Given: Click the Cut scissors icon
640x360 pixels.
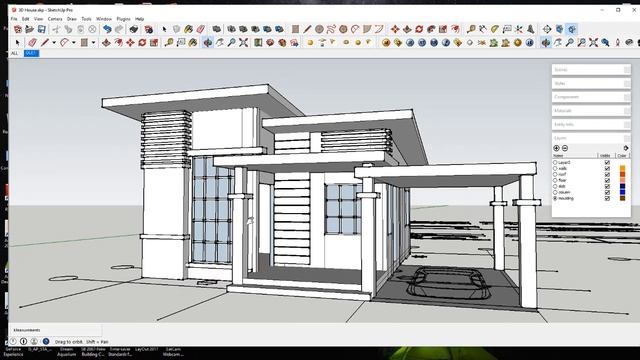Looking at the screenshot, I should (56, 29).
